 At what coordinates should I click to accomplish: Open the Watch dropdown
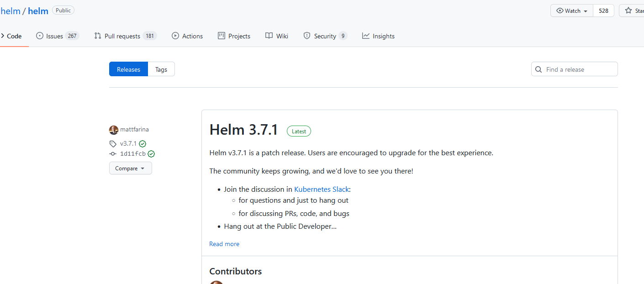[x=572, y=11]
